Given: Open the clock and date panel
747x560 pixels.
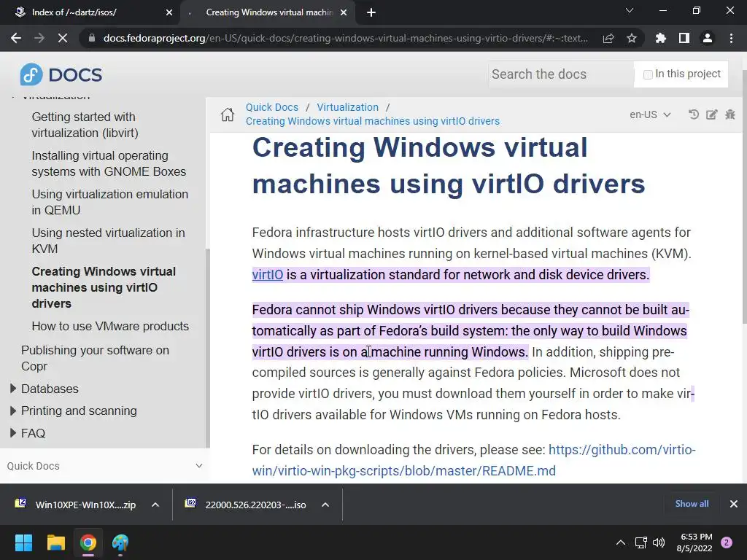Looking at the screenshot, I should tap(694, 542).
